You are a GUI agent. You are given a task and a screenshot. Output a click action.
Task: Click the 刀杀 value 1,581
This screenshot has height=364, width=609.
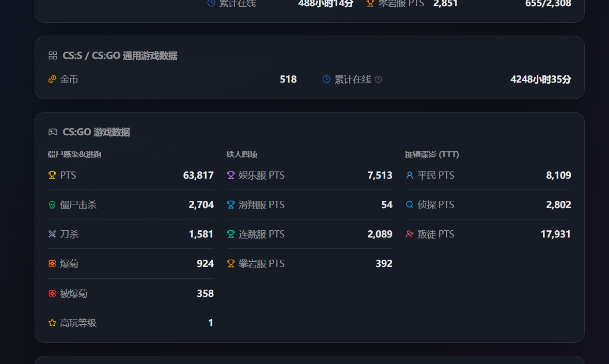point(201,234)
